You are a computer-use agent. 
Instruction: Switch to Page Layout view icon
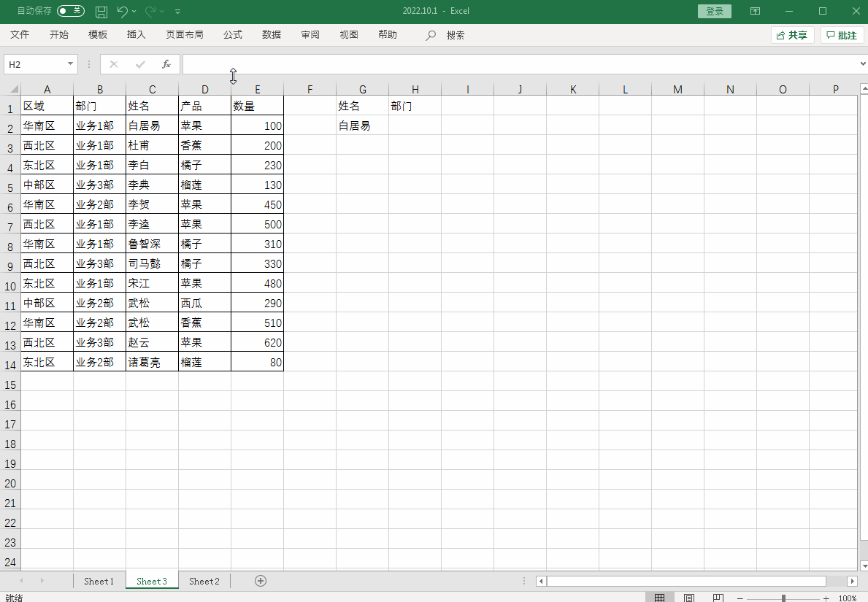(688, 598)
